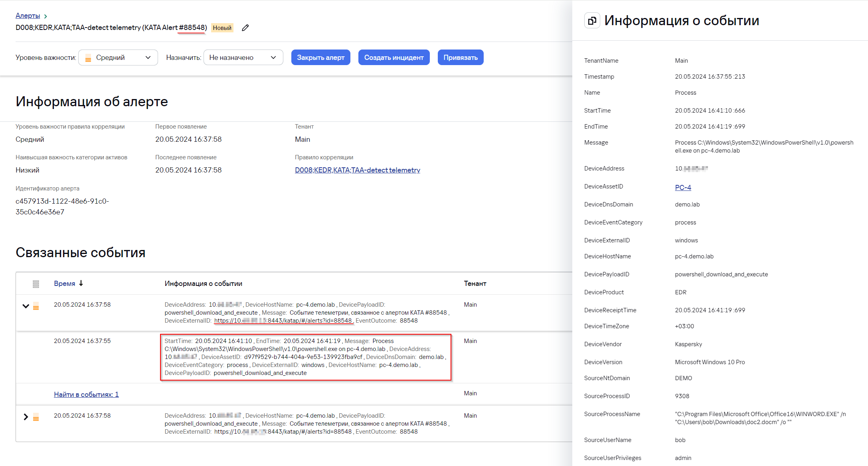
Task: Click the medium severity icon in the last event row
Action: [x=36, y=417]
